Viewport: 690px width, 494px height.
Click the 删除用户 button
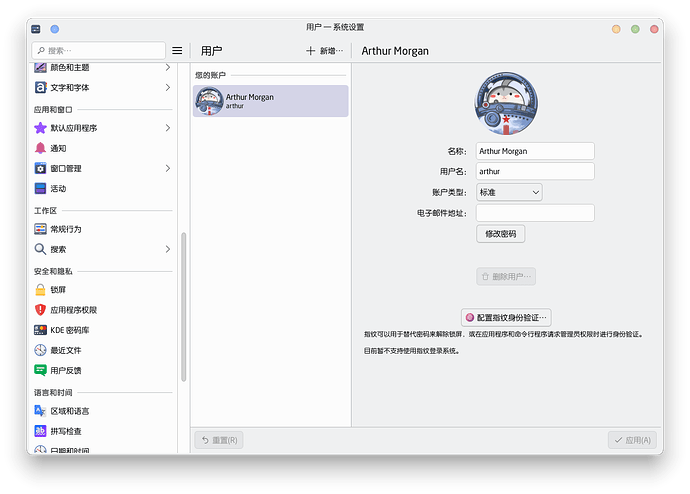coord(506,277)
